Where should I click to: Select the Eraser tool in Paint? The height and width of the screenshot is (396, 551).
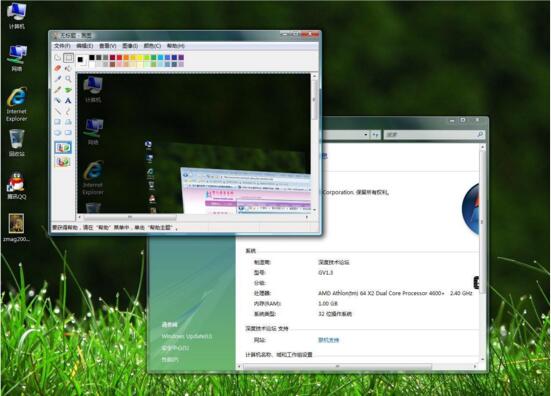(58, 68)
